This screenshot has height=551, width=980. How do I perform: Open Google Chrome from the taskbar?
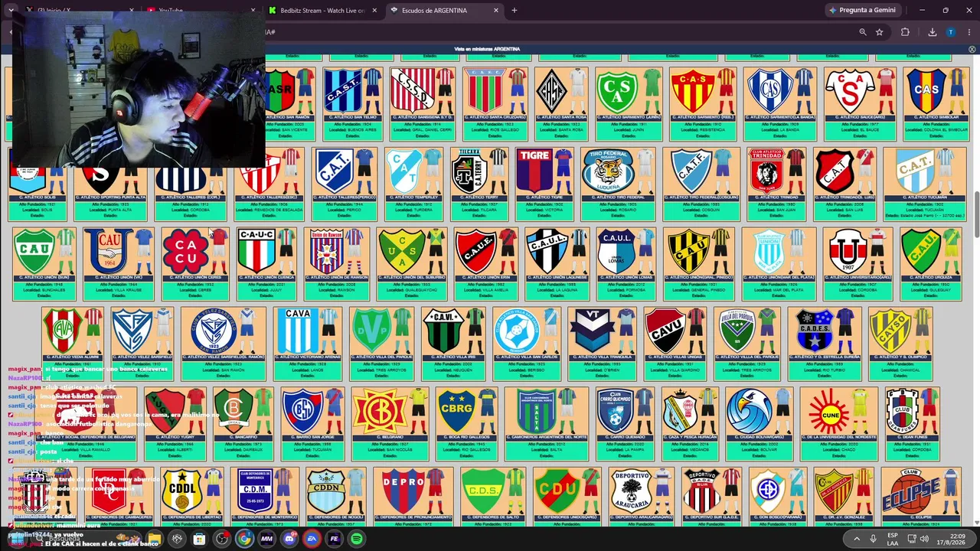pos(243,539)
